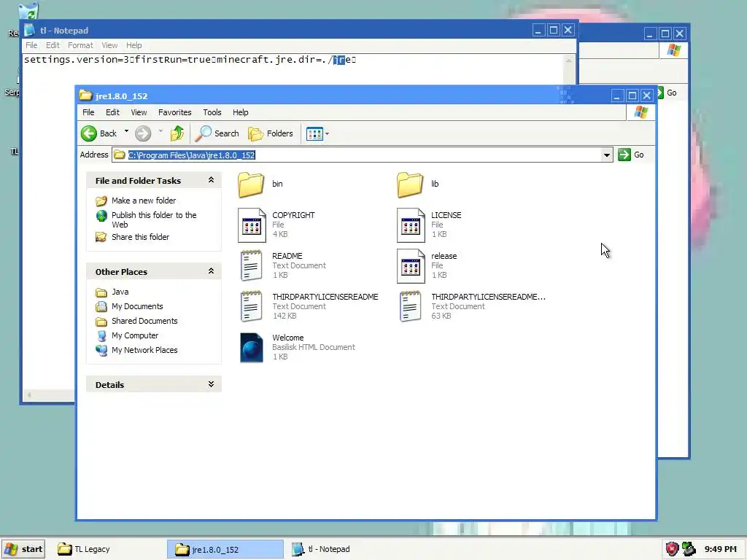Image resolution: width=747 pixels, height=560 pixels.
Task: Toggle the Folders pane button
Action: click(271, 133)
